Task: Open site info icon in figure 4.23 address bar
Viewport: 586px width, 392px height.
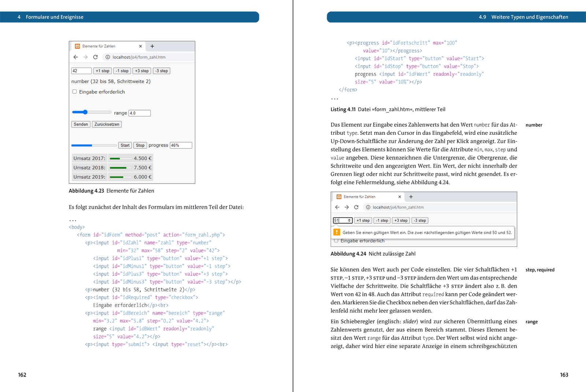Action: click(108, 57)
